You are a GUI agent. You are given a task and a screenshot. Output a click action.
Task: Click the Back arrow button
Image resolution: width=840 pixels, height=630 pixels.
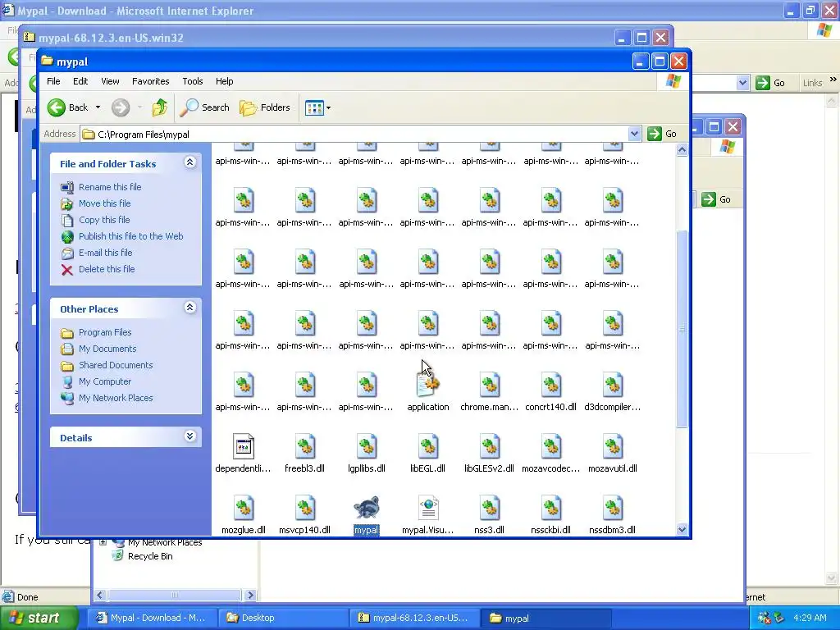click(67, 107)
